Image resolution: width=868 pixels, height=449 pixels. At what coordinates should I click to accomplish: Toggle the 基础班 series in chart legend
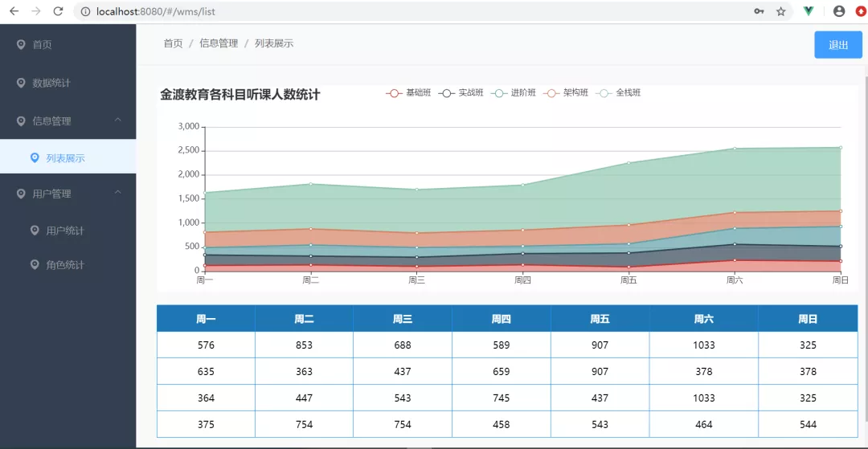pyautogui.click(x=408, y=93)
